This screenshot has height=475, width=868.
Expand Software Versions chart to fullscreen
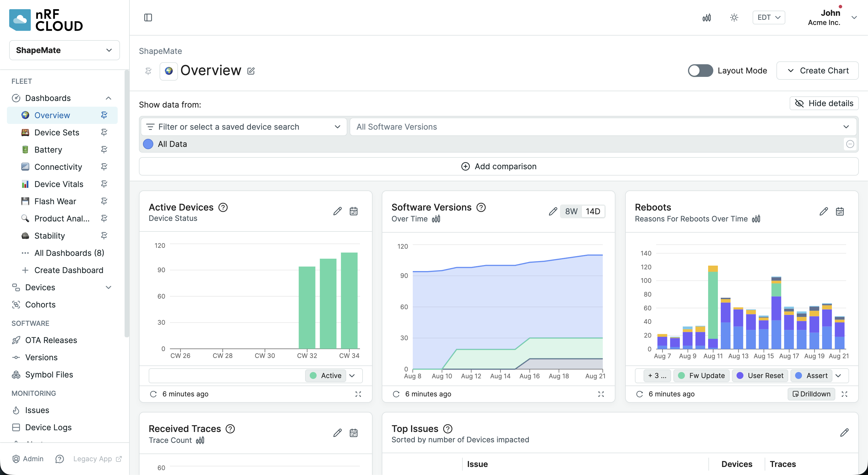click(601, 394)
